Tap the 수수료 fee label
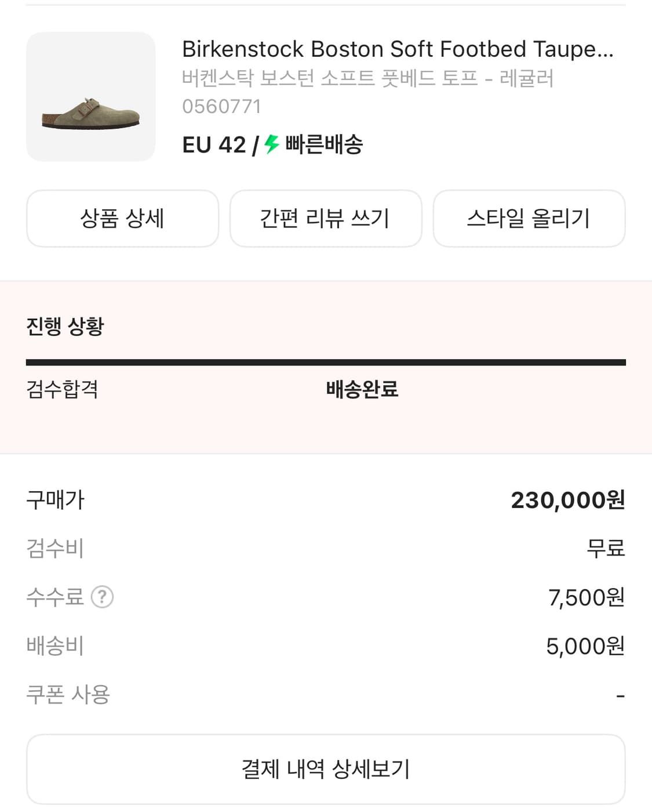652x812 pixels. 55,597
